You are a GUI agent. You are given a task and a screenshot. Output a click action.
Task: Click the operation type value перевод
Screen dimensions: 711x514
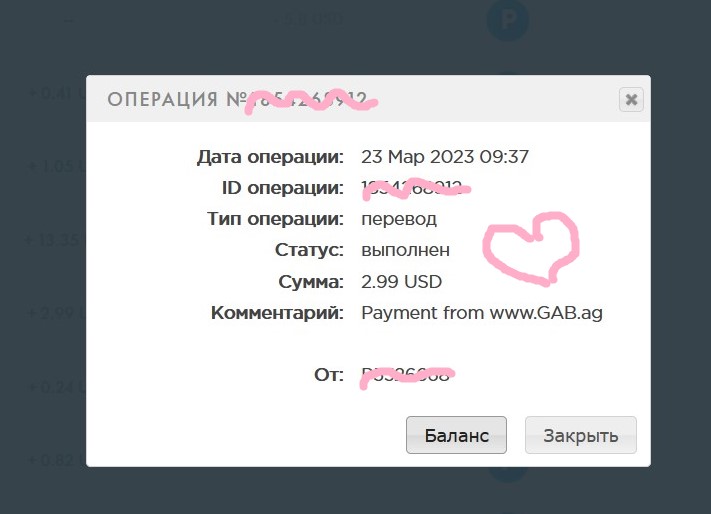click(399, 219)
